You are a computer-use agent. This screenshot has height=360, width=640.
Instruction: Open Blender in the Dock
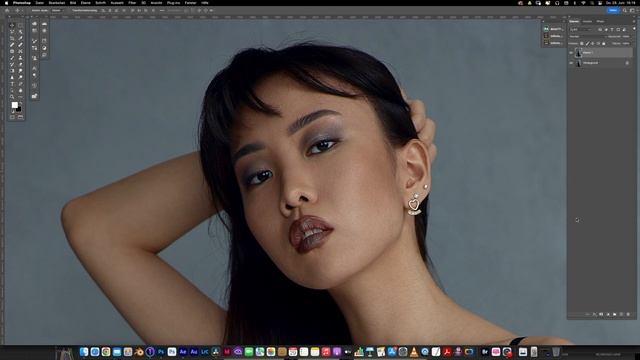pyautogui.click(x=138, y=351)
